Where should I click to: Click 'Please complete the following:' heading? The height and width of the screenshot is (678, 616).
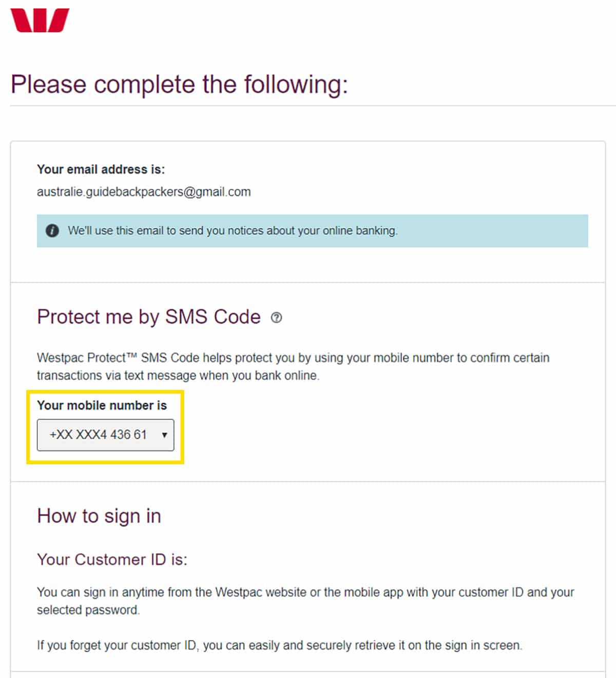point(179,85)
